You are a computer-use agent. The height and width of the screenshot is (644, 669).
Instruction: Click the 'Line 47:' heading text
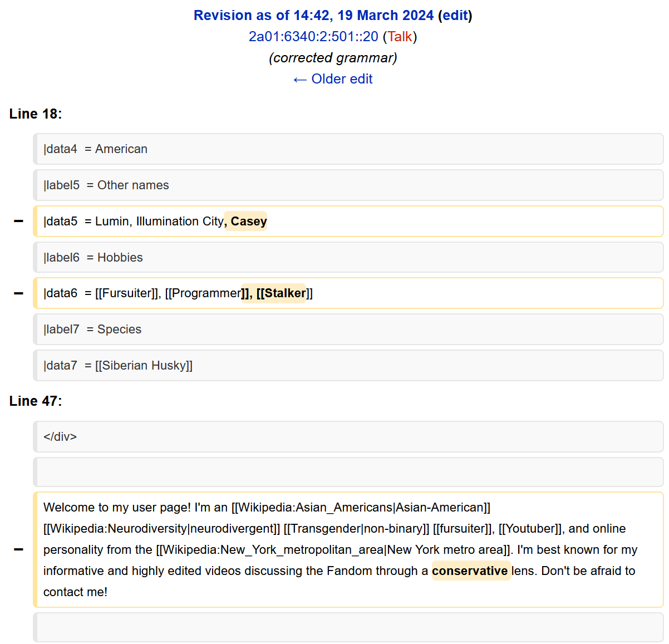tap(36, 401)
